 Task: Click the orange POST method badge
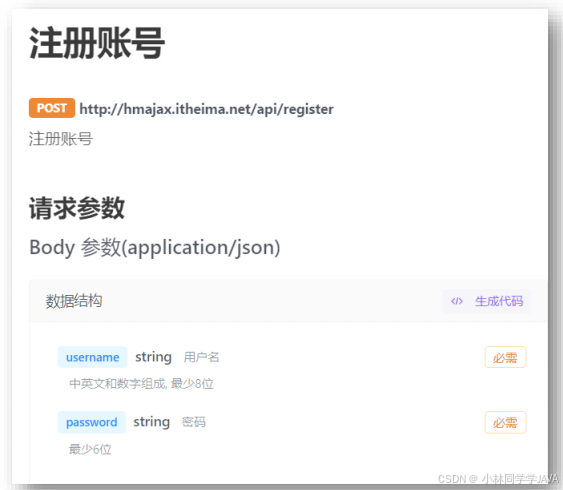(52, 108)
